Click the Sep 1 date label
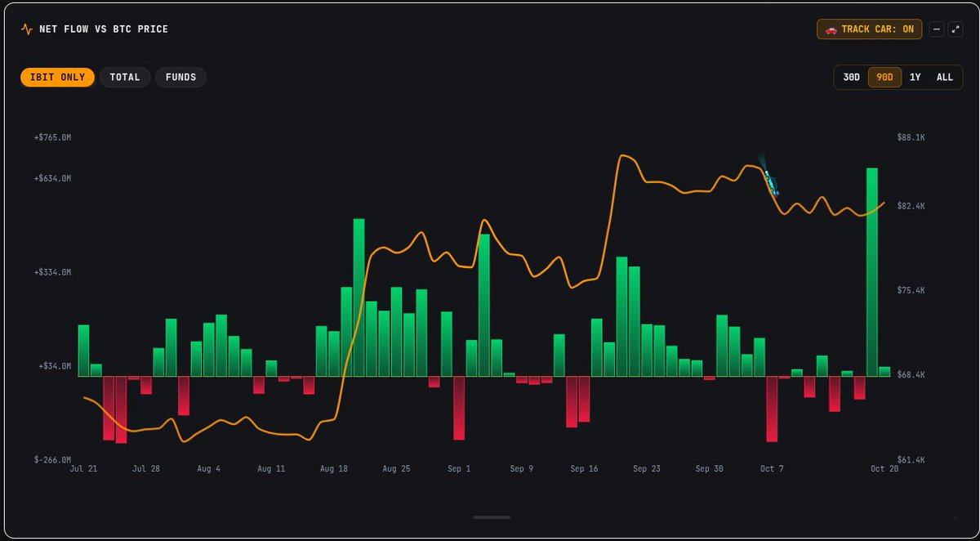Image resolution: width=980 pixels, height=541 pixels. click(x=459, y=469)
